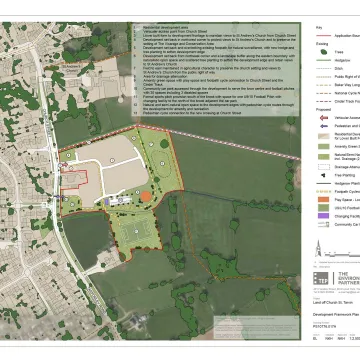Screen dimensions: 360x360
Task: Click the TEP logo
Action: (x=320, y=278)
